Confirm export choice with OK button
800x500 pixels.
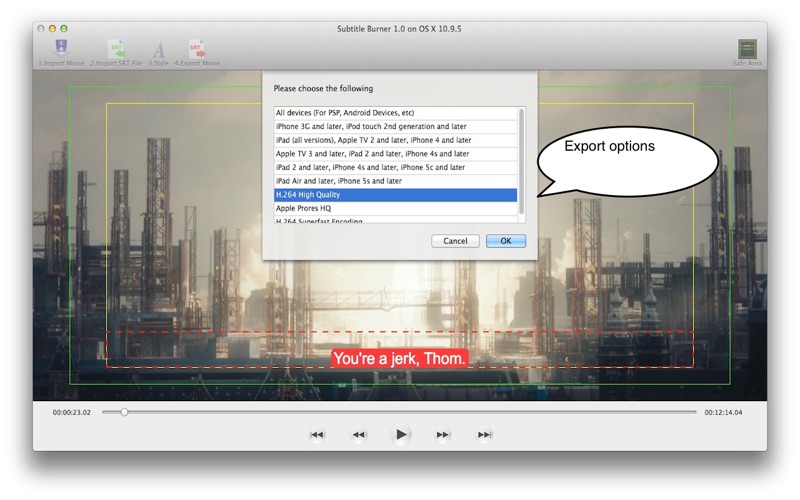[x=506, y=241]
